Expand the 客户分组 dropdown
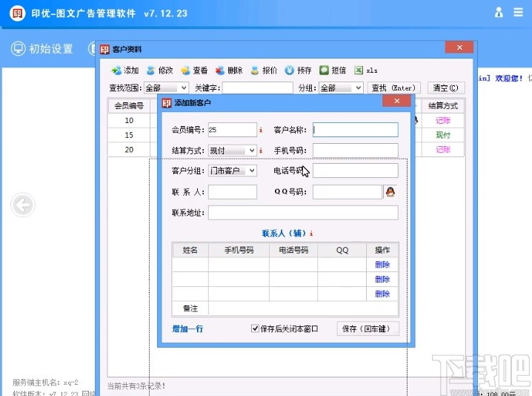 point(252,171)
